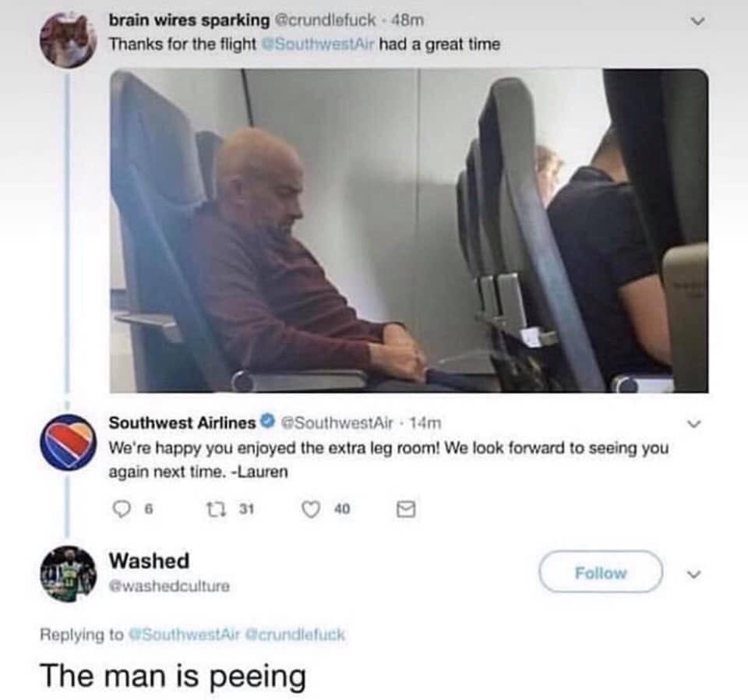The image size is (748, 700).
Task: Open dropdown chevron beside Follow button
Action: [x=694, y=574]
